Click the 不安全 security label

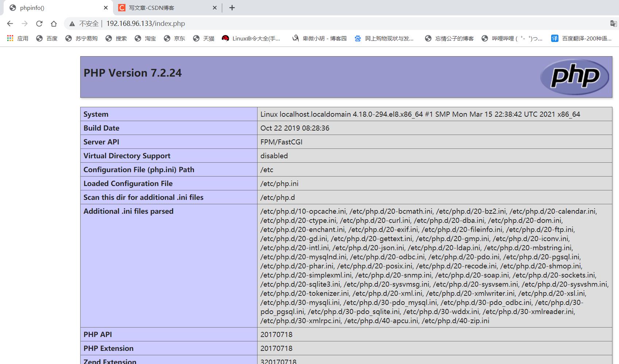[x=89, y=24]
